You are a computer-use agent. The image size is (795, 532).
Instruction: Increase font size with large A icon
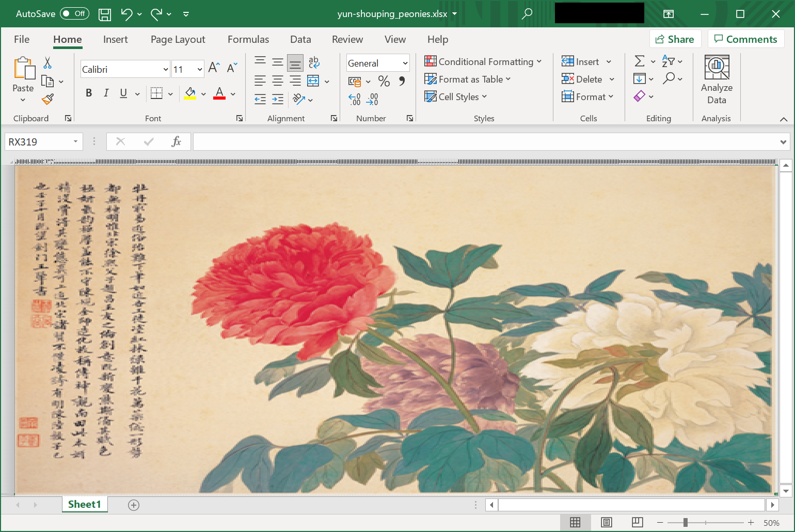[x=214, y=68]
